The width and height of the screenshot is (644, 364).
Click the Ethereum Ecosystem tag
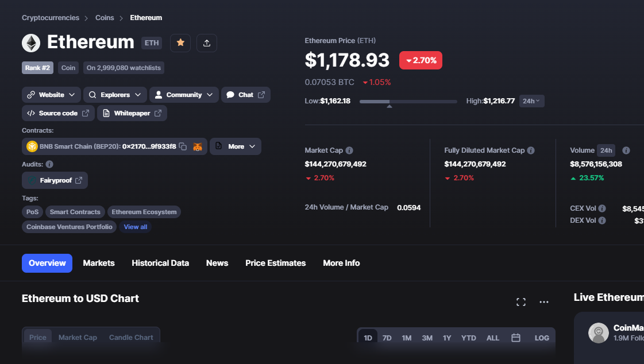pyautogui.click(x=144, y=212)
